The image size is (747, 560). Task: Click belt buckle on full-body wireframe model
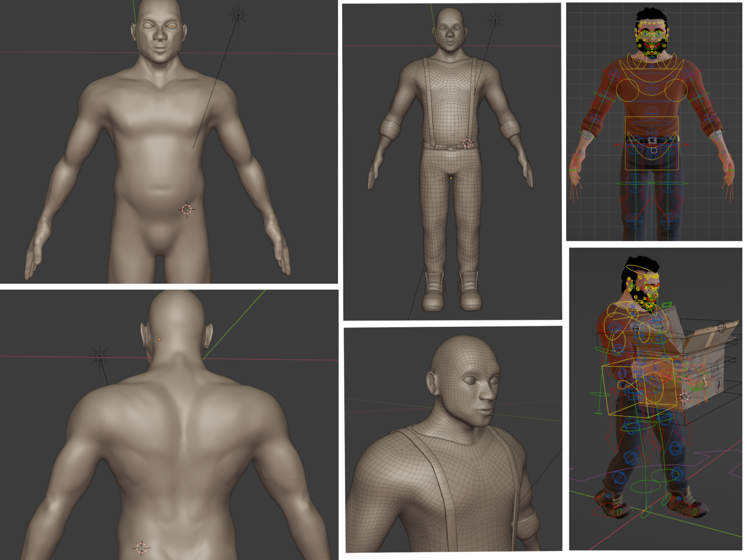[x=452, y=147]
